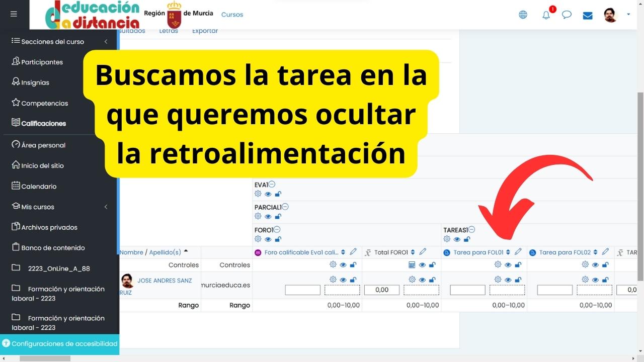
Task: Open EVA1 settings gear
Action: 258,194
